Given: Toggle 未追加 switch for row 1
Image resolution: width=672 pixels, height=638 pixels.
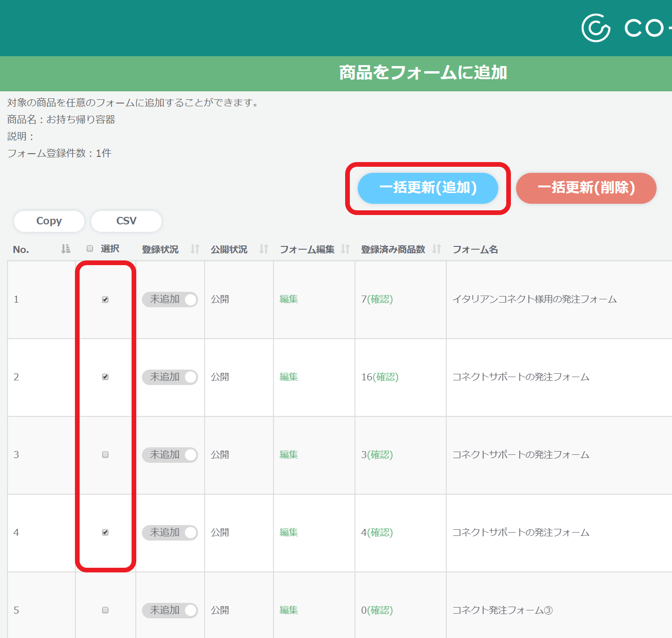Looking at the screenshot, I should [x=170, y=299].
